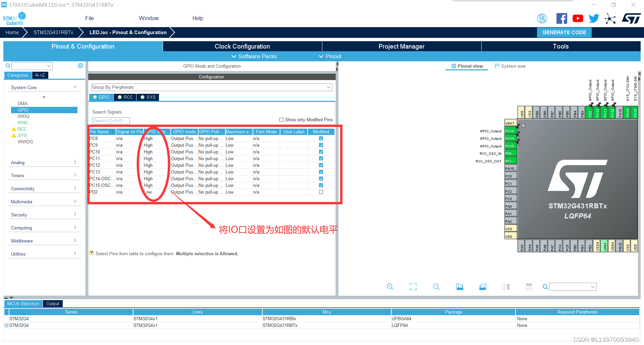The image size is (644, 345).
Task: Go to Home breadcrumb
Action: tap(12, 32)
